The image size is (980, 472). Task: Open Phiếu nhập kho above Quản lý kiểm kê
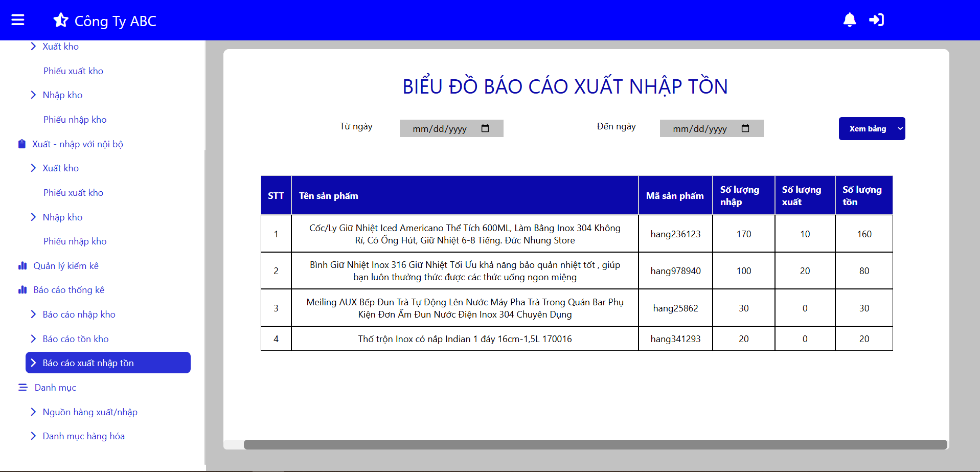(x=75, y=241)
